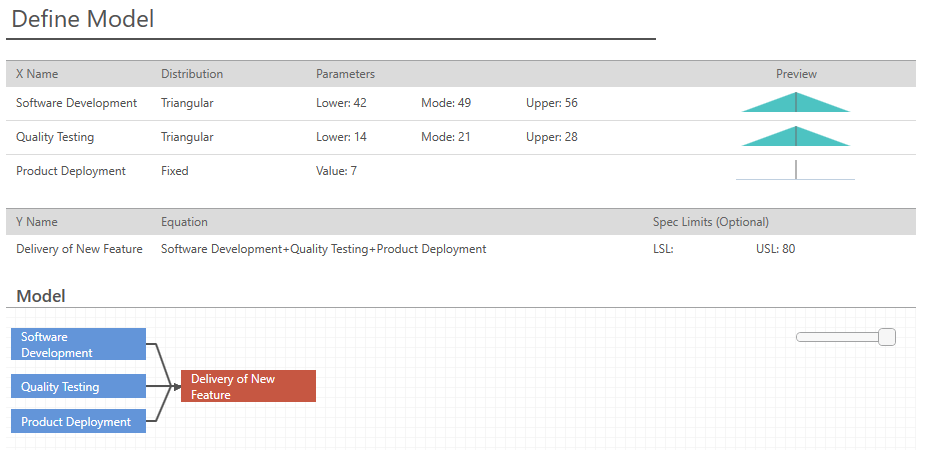Edit the Product Deployment Value: 7 field
Screen dimensions: 925x450
point(336,171)
